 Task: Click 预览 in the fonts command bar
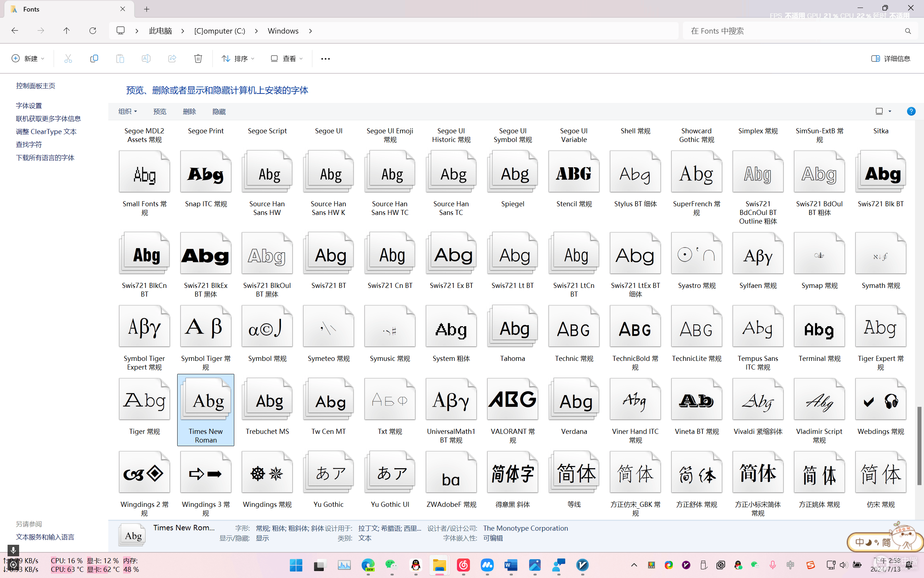[160, 111]
